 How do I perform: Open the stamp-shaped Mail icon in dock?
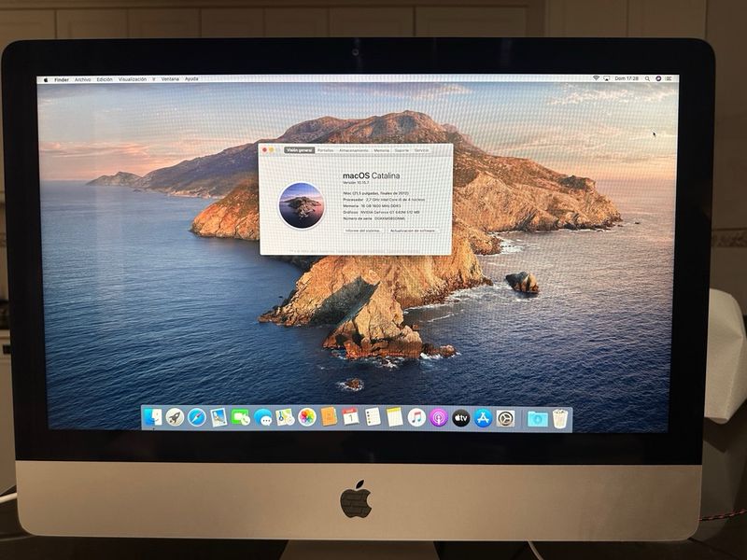[x=218, y=417]
